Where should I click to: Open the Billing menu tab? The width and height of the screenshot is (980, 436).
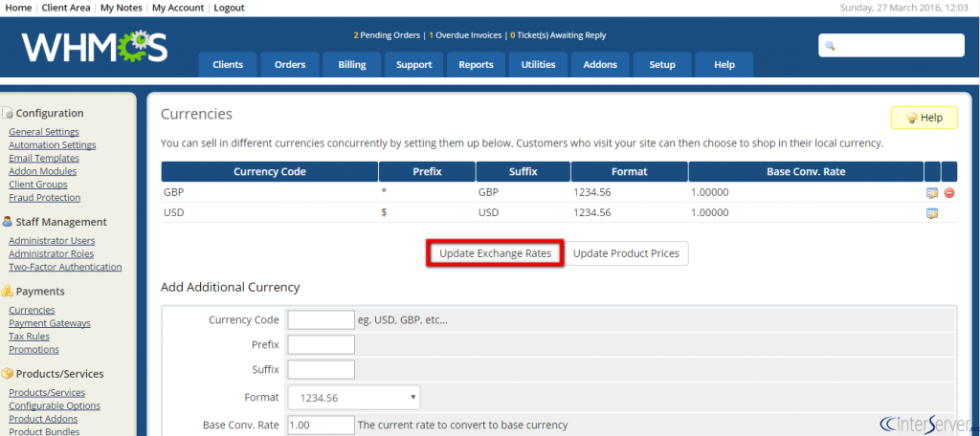352,64
